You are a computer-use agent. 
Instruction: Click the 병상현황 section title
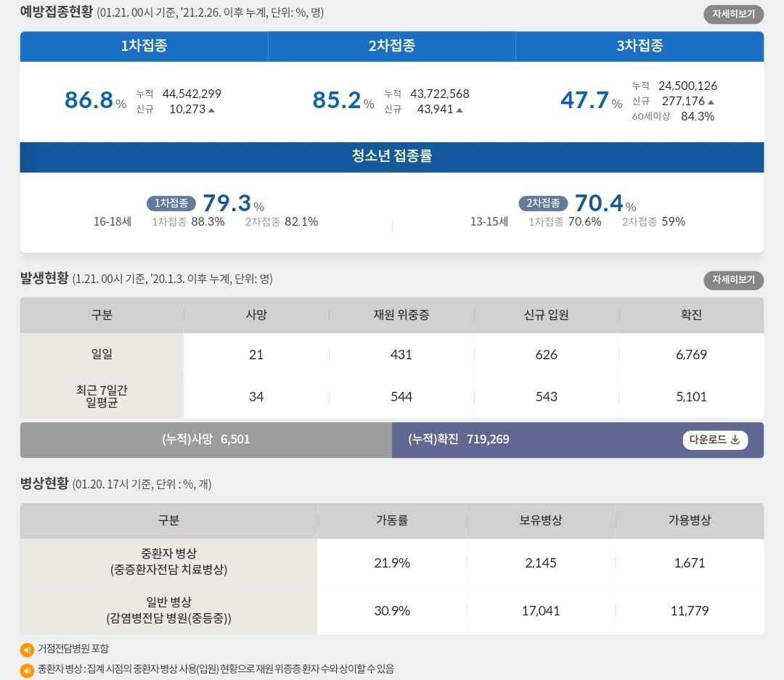pyautogui.click(x=44, y=483)
